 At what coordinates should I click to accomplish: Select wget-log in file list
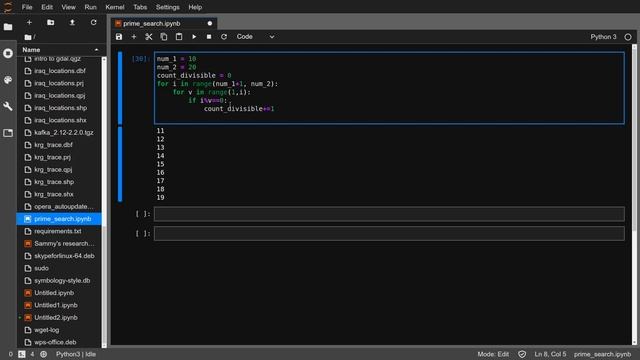coord(59,330)
